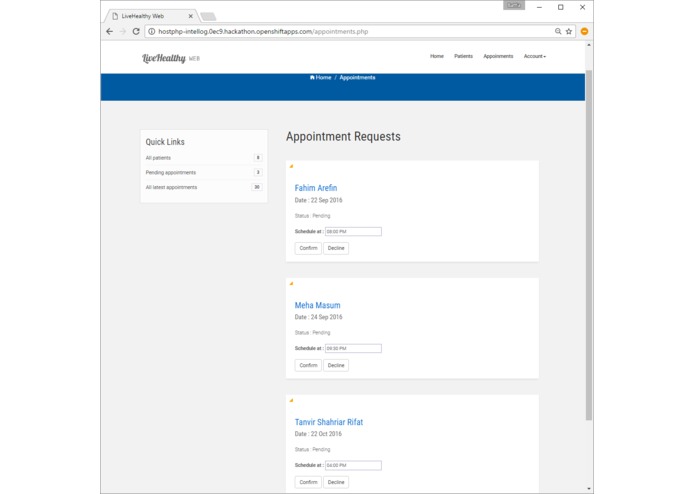Close the LiveHealthy Web tab
The width and height of the screenshot is (695, 494).
click(191, 16)
